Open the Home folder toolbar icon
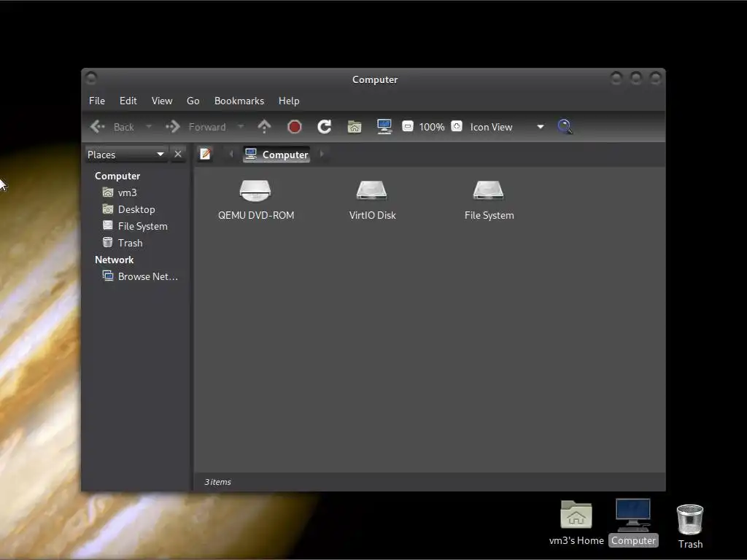The width and height of the screenshot is (747, 560). (355, 127)
